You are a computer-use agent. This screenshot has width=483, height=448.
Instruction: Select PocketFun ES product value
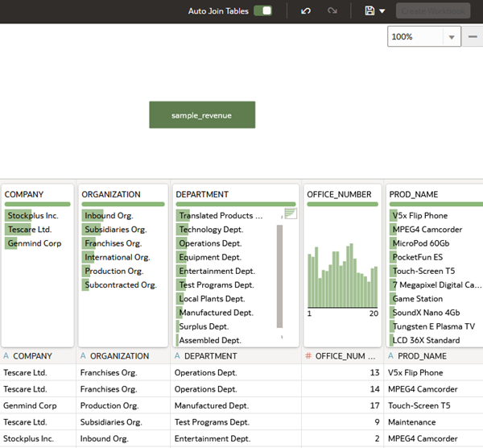[x=417, y=257]
